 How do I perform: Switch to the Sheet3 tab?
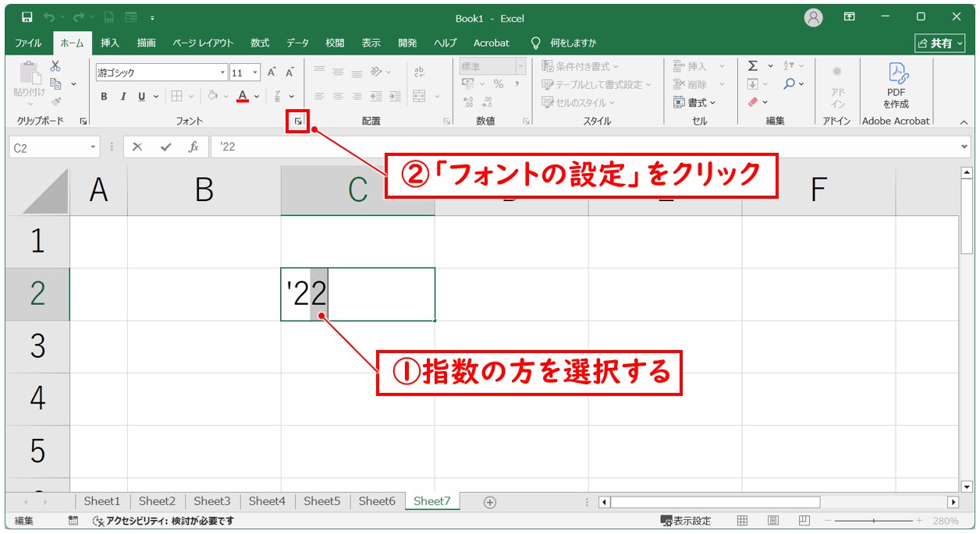tap(212, 501)
